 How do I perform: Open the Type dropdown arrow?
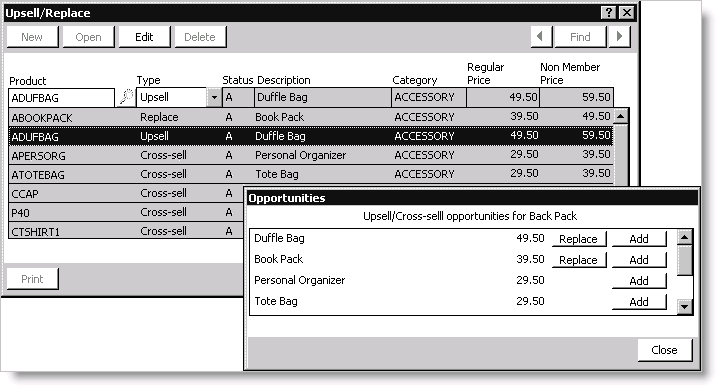coord(214,97)
